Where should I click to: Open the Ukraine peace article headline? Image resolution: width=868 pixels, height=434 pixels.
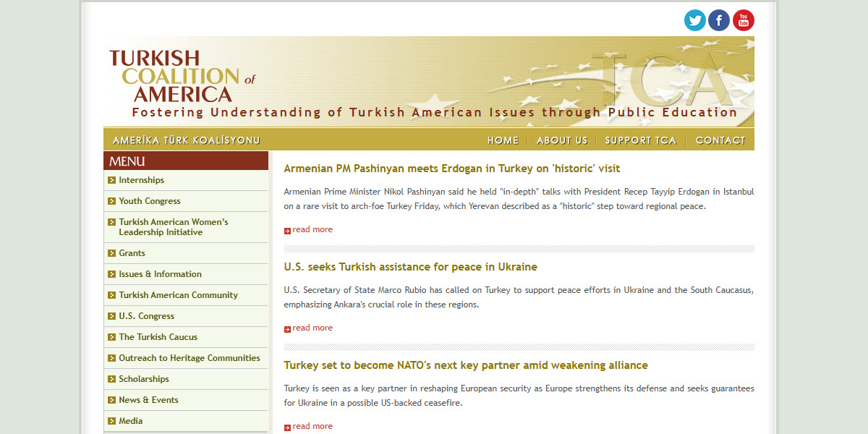[410, 266]
